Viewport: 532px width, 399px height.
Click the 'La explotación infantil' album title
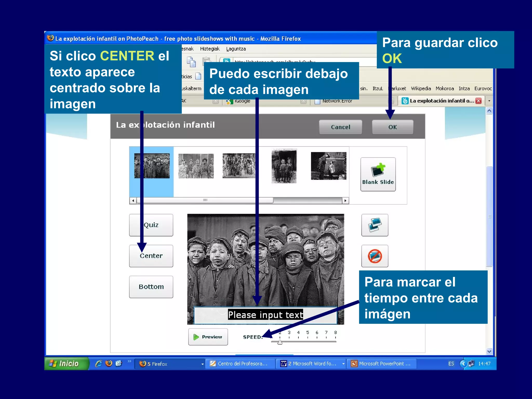pyautogui.click(x=165, y=125)
